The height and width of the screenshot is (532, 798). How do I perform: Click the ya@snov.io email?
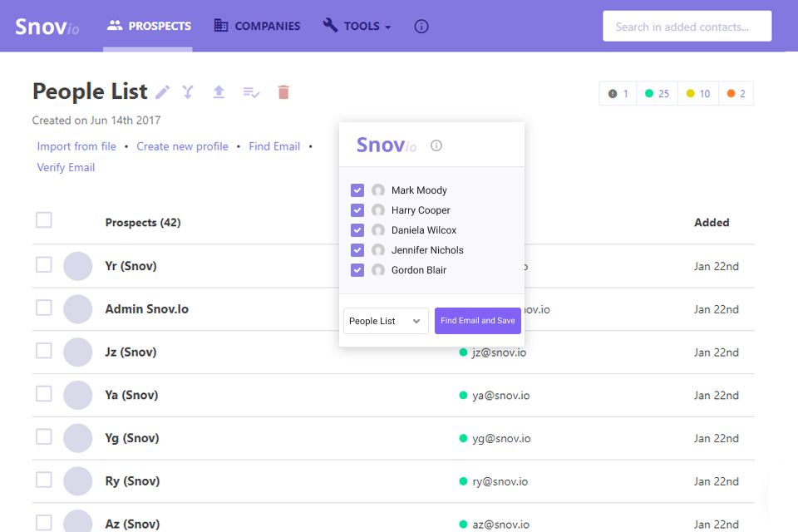coord(500,396)
